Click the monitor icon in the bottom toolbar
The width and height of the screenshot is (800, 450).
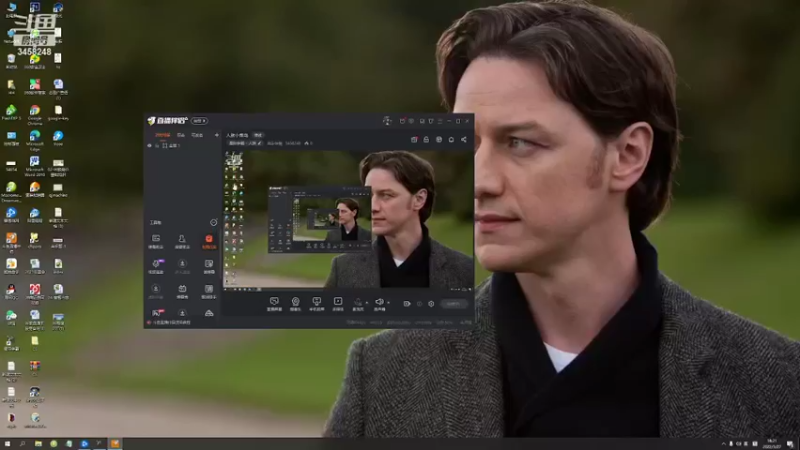click(x=317, y=304)
